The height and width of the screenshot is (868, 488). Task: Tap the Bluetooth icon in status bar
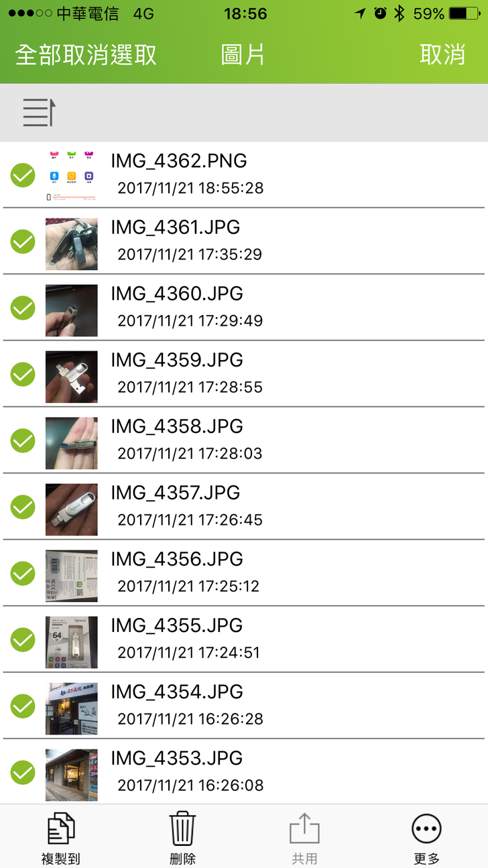click(x=400, y=13)
